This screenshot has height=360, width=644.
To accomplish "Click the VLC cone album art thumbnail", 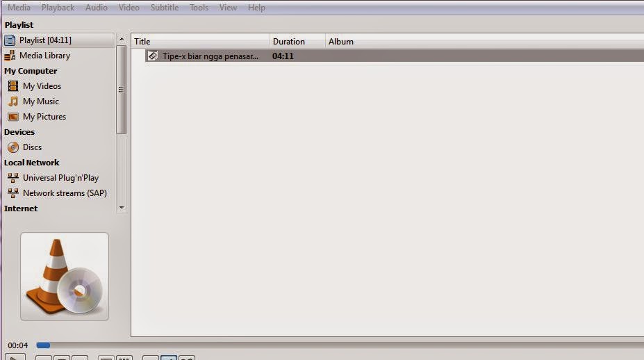I will [65, 277].
